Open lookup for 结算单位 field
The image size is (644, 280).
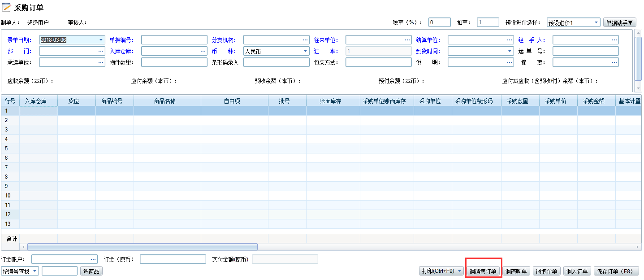pos(510,40)
